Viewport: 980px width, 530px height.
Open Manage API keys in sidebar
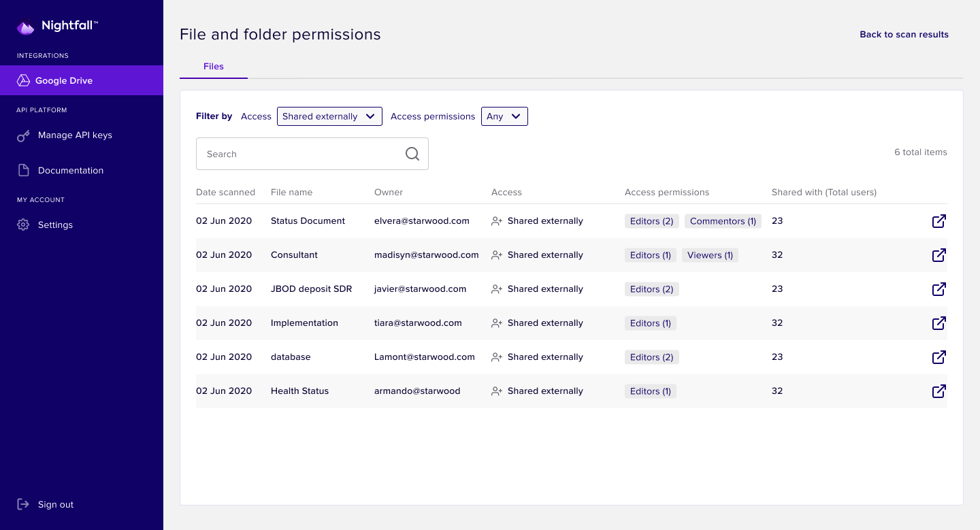point(75,135)
